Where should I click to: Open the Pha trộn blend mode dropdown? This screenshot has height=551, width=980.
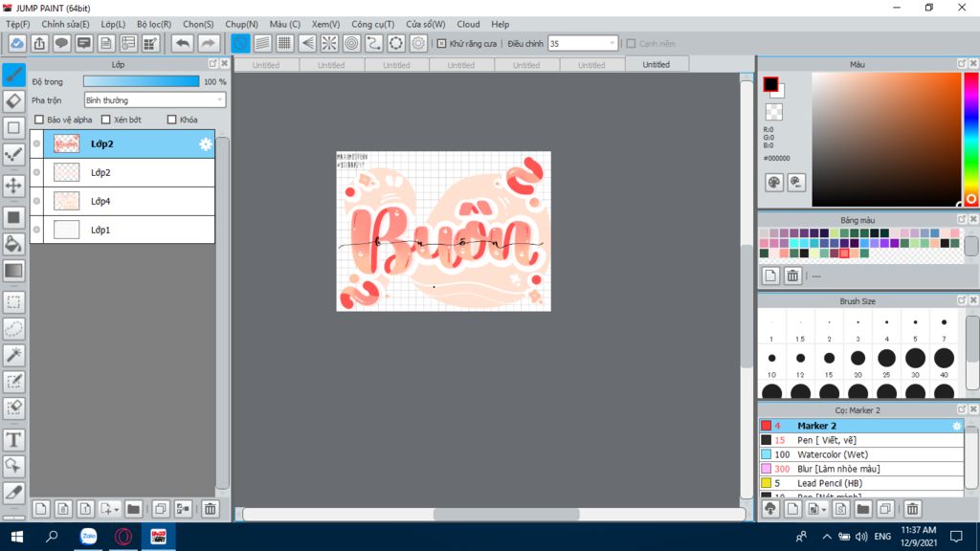154,99
